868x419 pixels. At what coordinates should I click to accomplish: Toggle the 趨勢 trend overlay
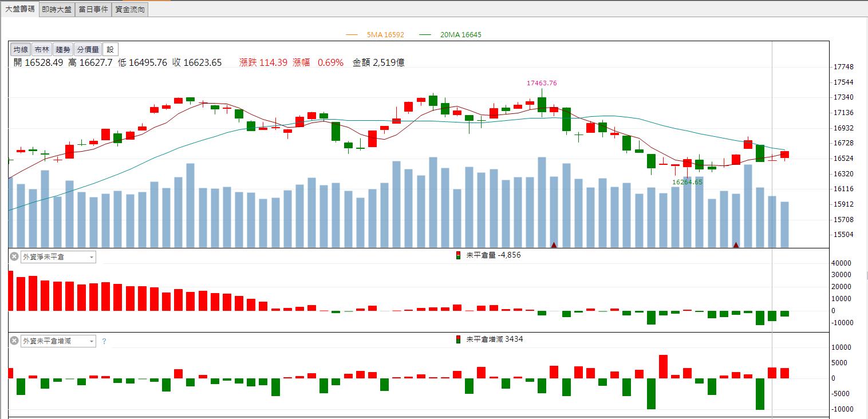(x=64, y=50)
